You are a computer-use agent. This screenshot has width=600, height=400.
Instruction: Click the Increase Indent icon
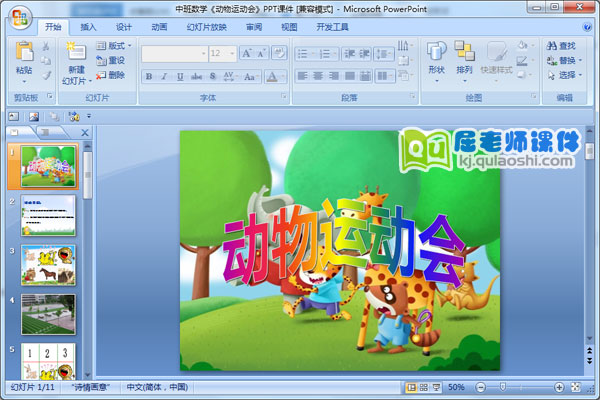(x=364, y=54)
